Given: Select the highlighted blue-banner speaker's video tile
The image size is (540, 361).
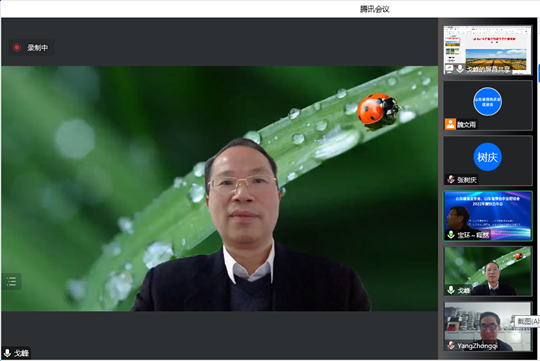Looking at the screenshot, I should pyautogui.click(x=487, y=216).
